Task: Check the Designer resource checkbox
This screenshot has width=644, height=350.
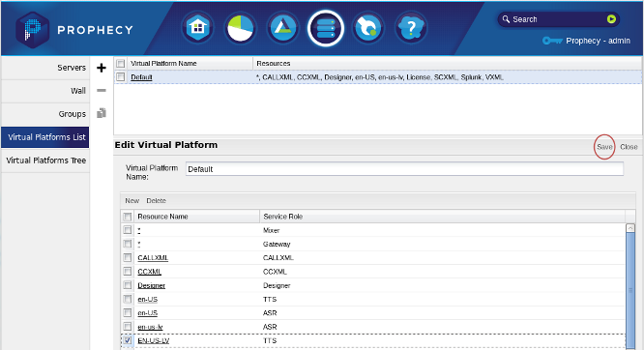Action: click(128, 285)
